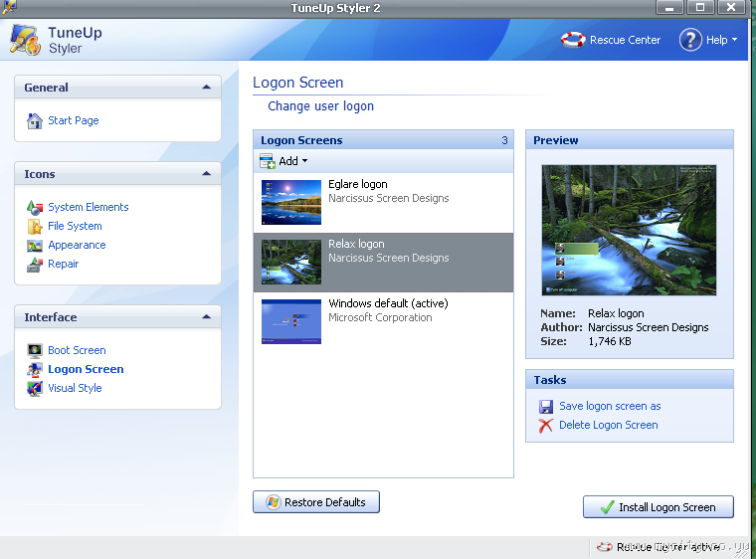Open the Help dropdown arrow
Screen dimensions: 756x559
point(734,40)
